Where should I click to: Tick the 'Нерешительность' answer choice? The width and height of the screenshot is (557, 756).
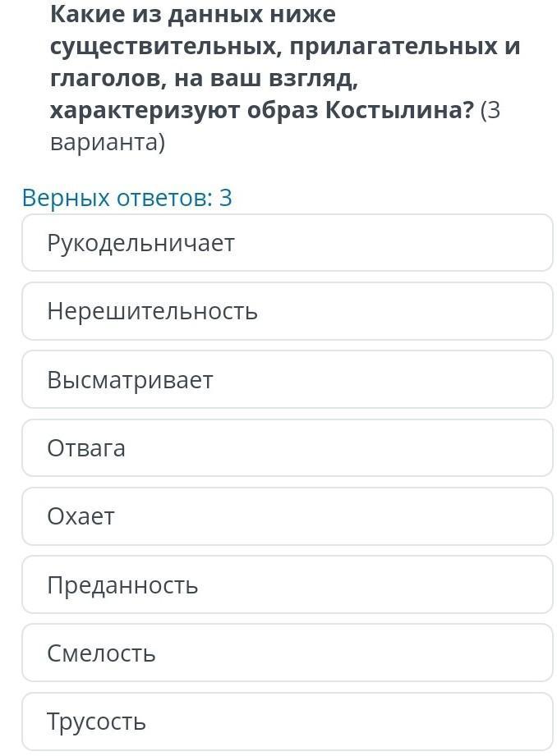tap(287, 311)
